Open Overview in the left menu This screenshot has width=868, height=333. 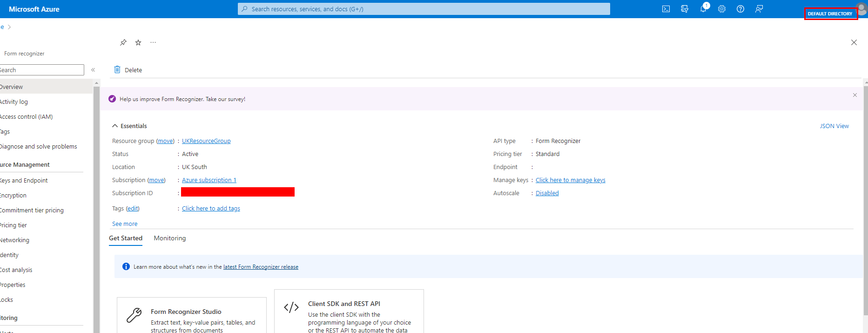pos(47,87)
